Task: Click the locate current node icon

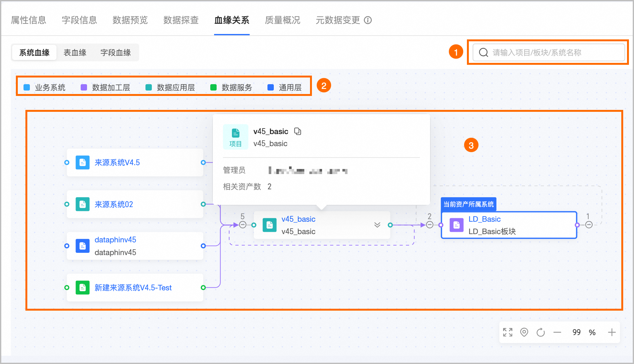Action: [524, 332]
